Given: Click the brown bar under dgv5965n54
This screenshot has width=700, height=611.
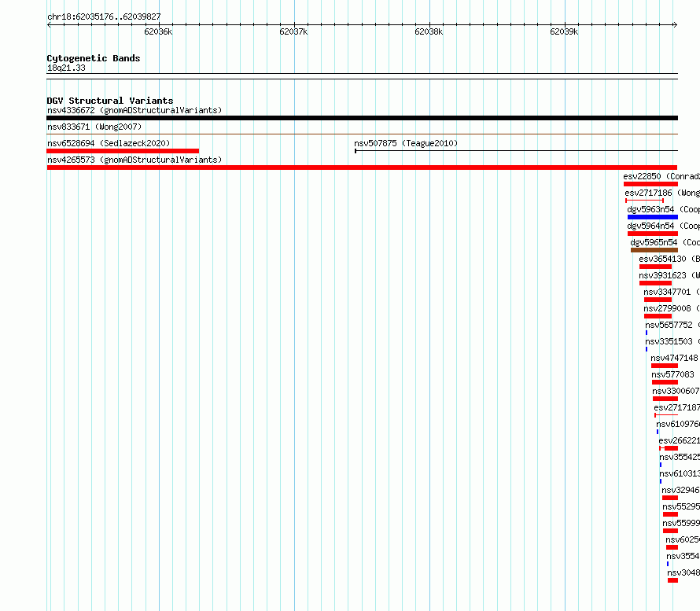Looking at the screenshot, I should point(654,250).
